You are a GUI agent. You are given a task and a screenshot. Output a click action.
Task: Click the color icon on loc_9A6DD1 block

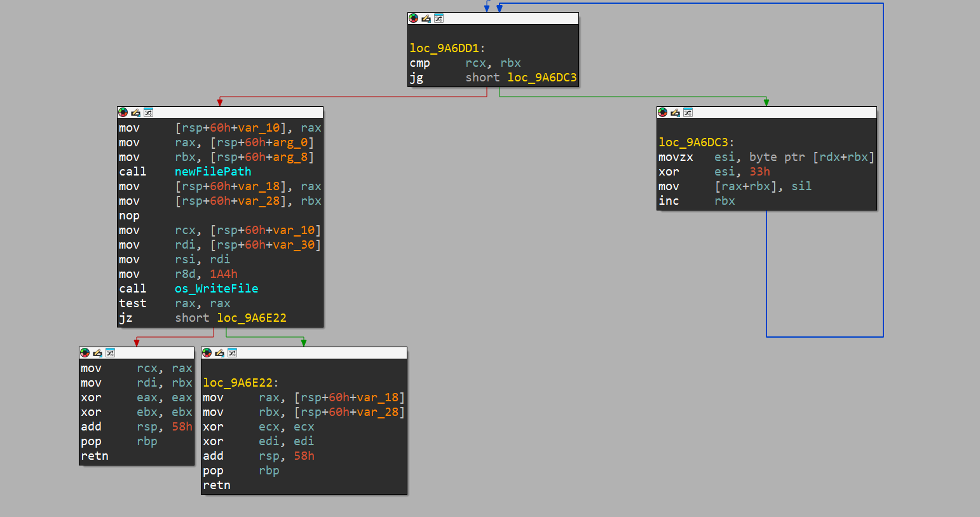[414, 18]
